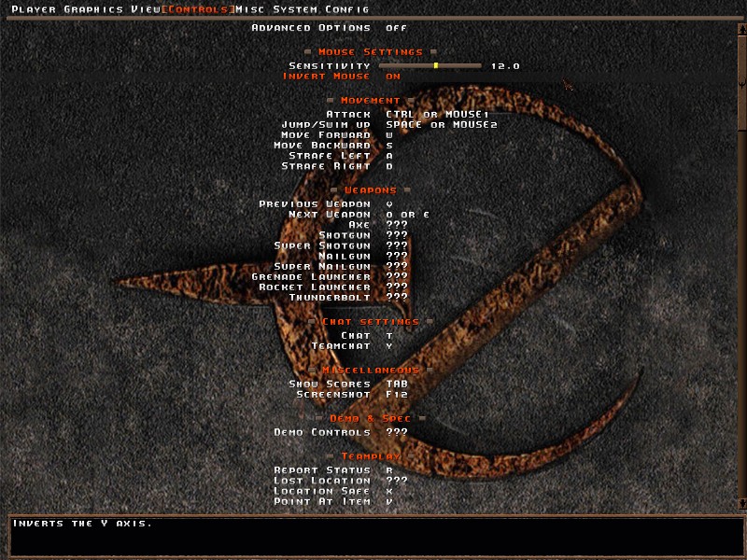
Task: Edit the Next Weapon binding
Action: (359, 215)
